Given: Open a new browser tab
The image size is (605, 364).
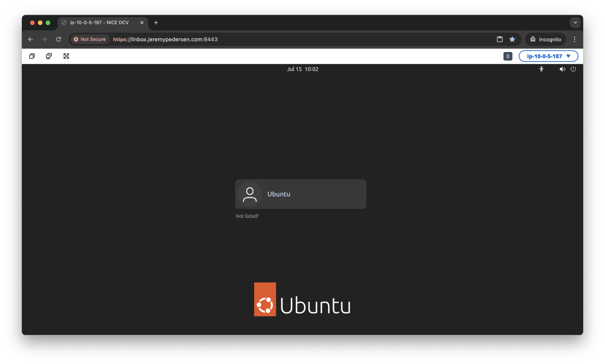Looking at the screenshot, I should point(156,23).
